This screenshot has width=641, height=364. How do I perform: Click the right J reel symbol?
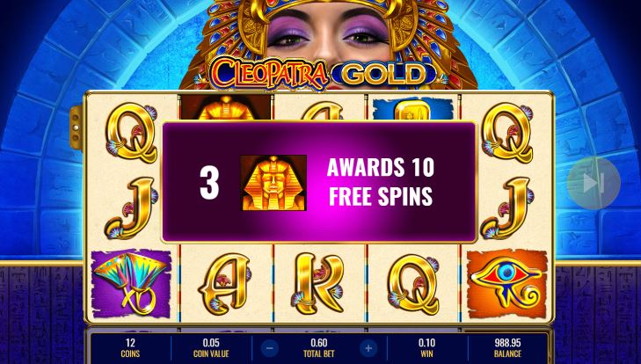pos(507,208)
